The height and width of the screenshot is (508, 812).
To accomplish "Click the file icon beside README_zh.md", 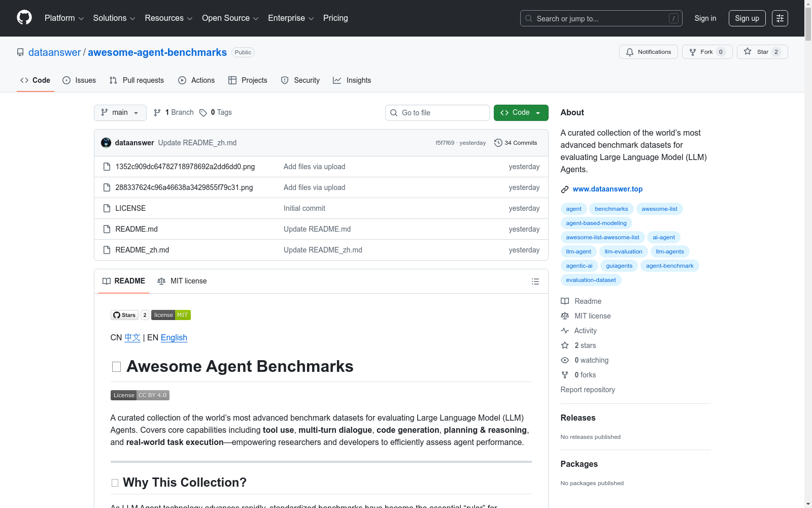I will click(107, 250).
